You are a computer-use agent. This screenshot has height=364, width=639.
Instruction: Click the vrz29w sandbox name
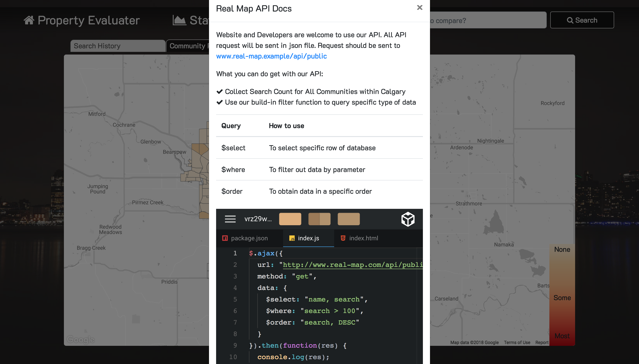(x=258, y=219)
